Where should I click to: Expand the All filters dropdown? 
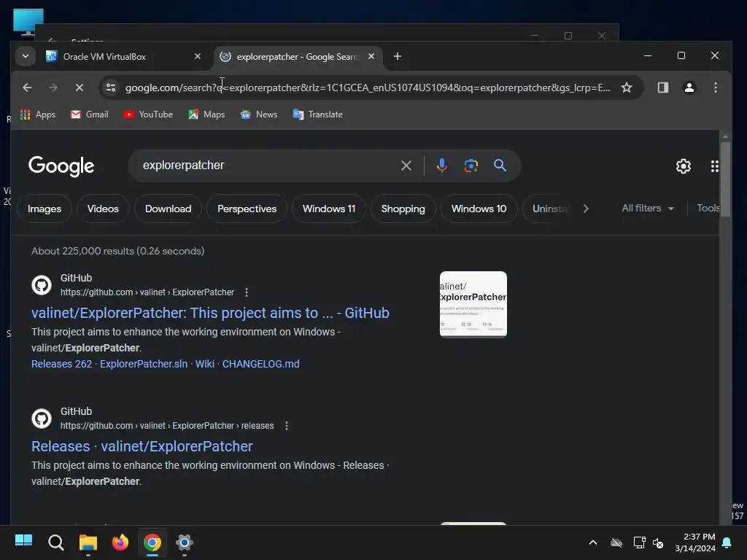[648, 208]
